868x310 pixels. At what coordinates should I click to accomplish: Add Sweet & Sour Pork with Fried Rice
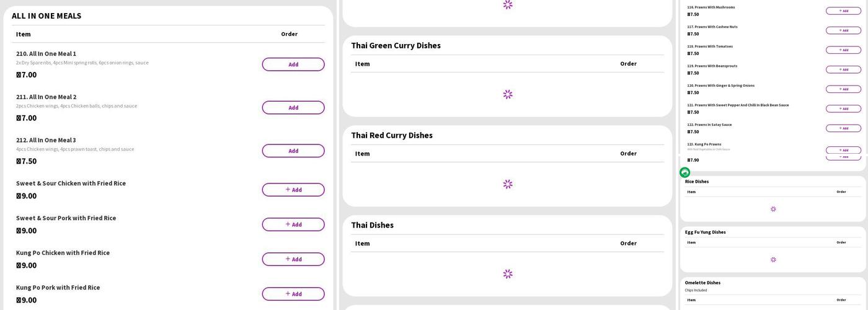(293, 224)
